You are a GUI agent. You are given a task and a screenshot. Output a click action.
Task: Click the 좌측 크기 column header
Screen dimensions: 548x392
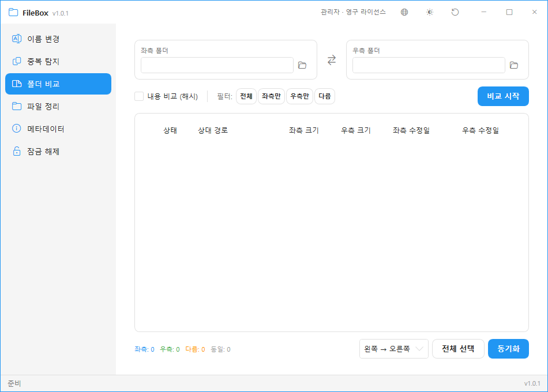303,130
